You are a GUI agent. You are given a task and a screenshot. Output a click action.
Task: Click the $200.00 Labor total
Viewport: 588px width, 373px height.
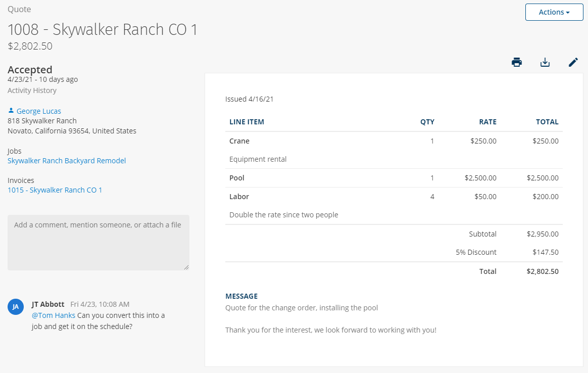(x=545, y=197)
